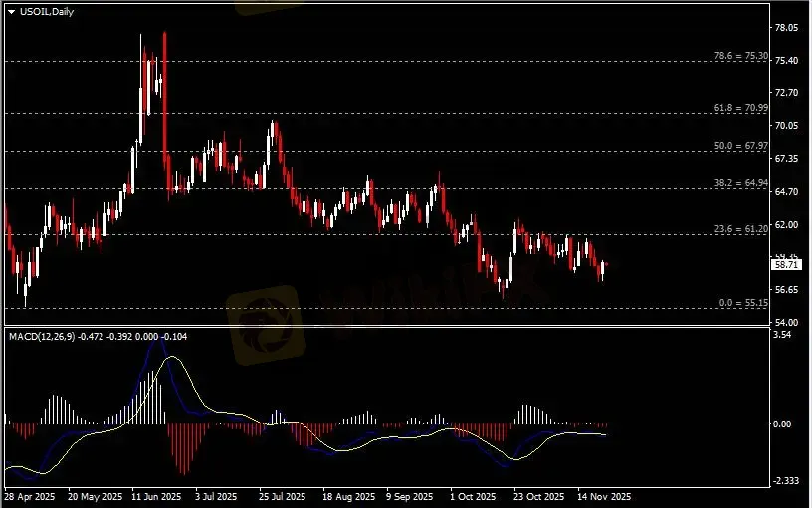This screenshot has width=812, height=508.
Task: Click the 62.00 price axis value
Action: (786, 225)
